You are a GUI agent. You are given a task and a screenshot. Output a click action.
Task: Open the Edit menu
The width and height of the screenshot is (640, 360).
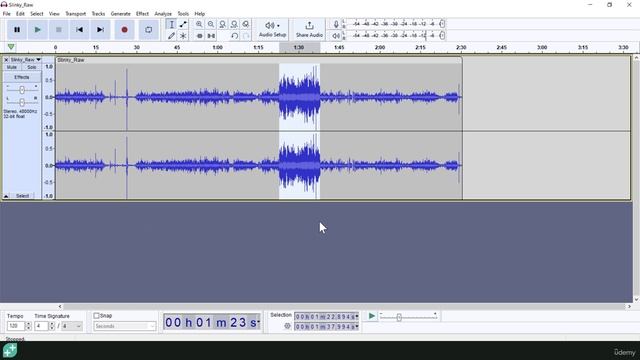[20, 13]
